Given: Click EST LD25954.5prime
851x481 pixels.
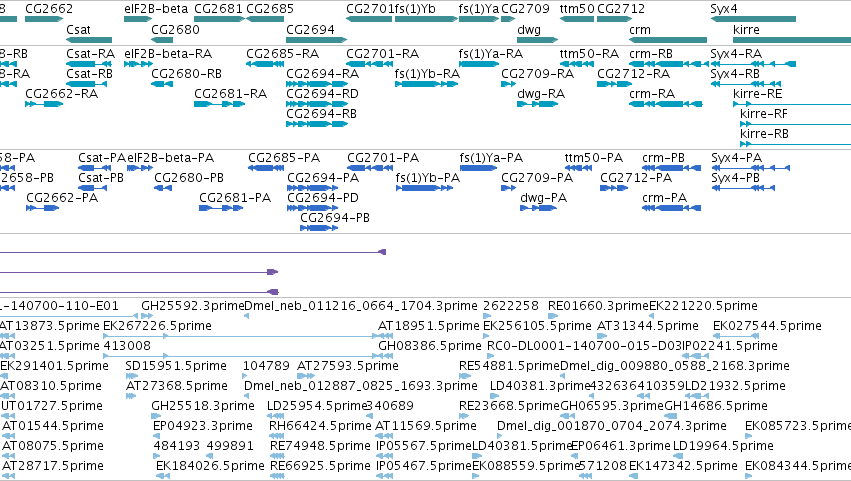Looking at the screenshot, I should (x=275, y=416).
